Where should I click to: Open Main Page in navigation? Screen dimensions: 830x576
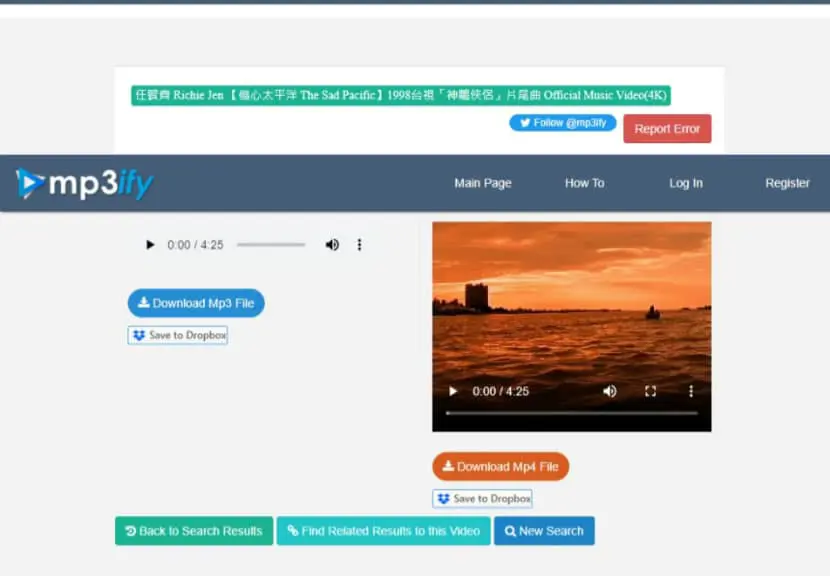[483, 183]
